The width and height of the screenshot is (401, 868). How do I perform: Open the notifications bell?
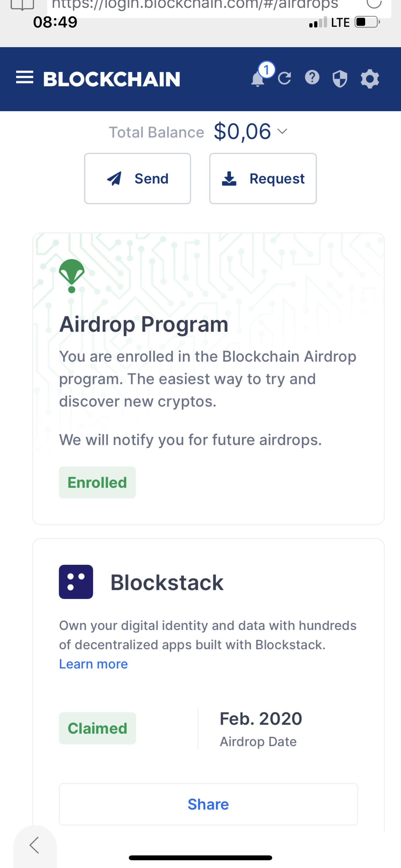258,79
